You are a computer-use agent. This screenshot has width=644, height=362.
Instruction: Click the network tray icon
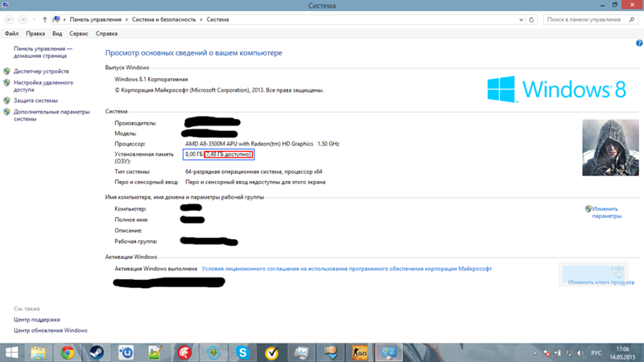[x=569, y=353]
